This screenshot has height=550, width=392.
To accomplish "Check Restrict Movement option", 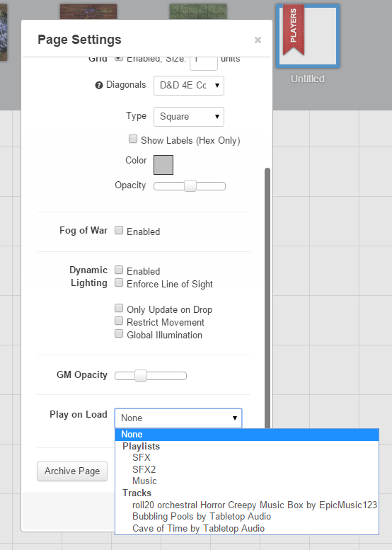I will 119,321.
